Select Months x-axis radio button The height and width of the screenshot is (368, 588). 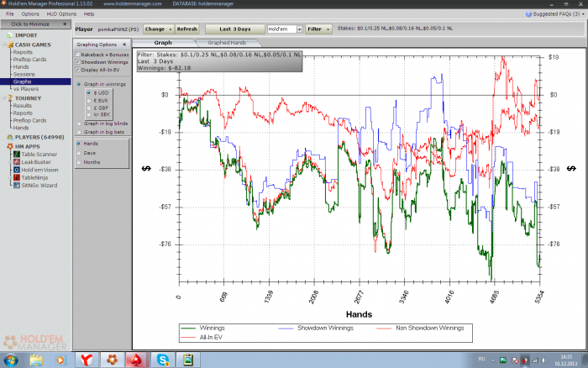point(79,162)
